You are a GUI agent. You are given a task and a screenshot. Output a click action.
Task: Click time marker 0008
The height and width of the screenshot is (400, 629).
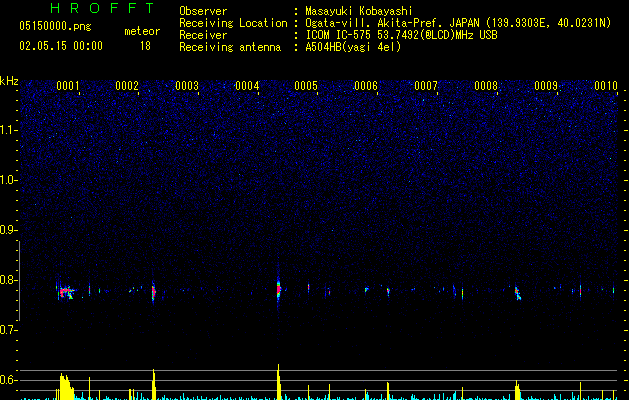[x=486, y=86]
